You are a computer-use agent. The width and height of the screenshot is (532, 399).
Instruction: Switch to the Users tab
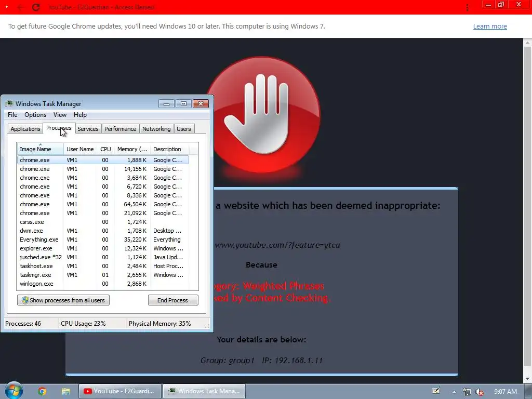coord(183,129)
